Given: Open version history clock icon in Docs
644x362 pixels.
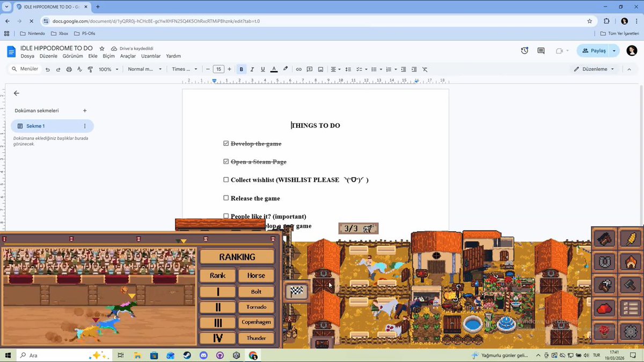Looking at the screenshot, I should point(524,51).
